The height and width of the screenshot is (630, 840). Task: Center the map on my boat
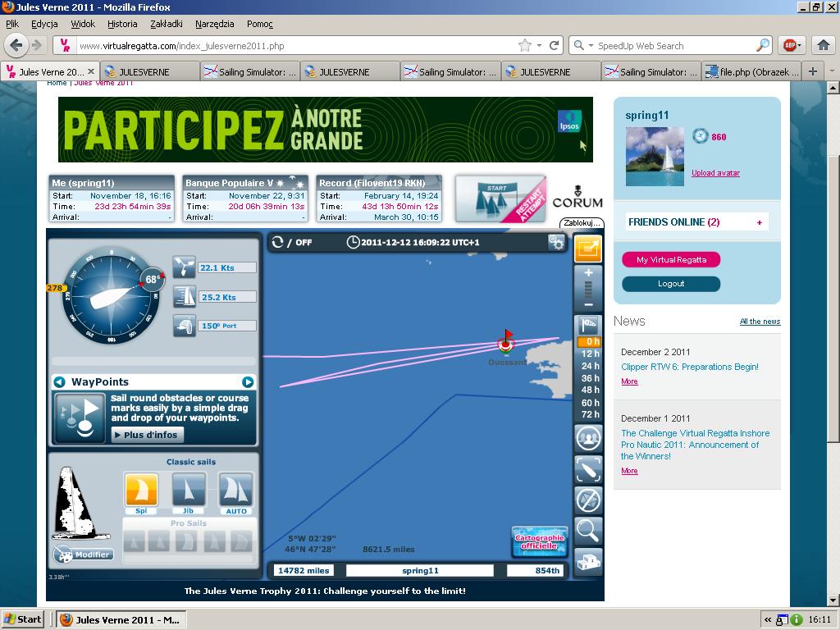click(588, 469)
